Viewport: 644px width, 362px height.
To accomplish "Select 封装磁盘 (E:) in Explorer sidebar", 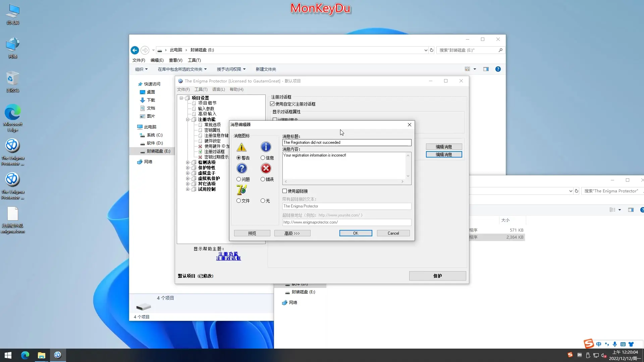I will click(158, 151).
